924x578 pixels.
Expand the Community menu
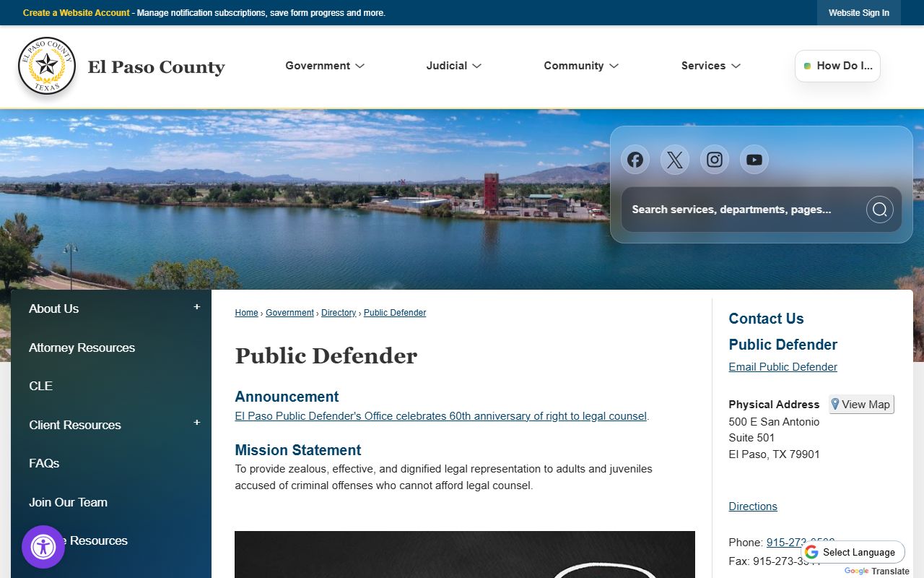click(x=581, y=66)
